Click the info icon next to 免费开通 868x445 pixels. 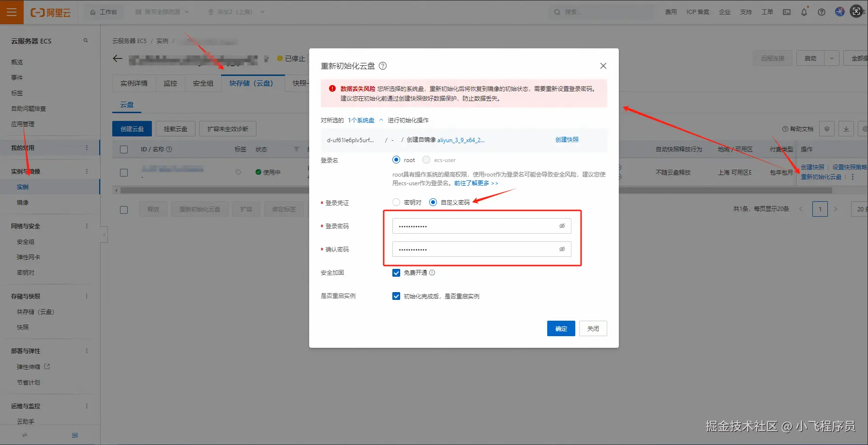click(x=432, y=273)
